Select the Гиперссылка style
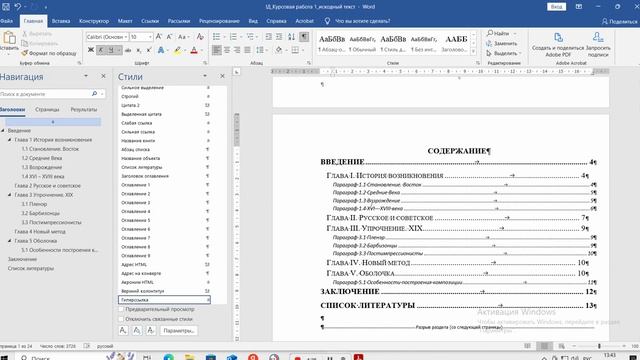The image size is (640, 360). click(164, 300)
